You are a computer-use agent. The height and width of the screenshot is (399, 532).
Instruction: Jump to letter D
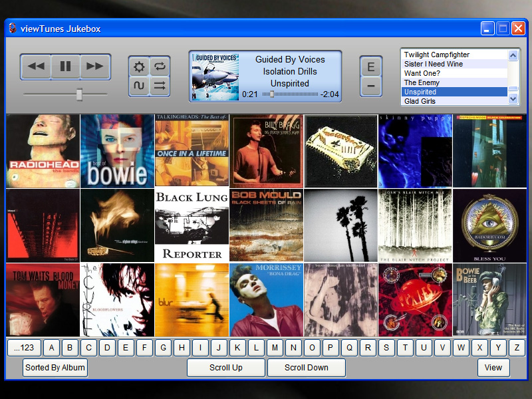[x=107, y=347]
